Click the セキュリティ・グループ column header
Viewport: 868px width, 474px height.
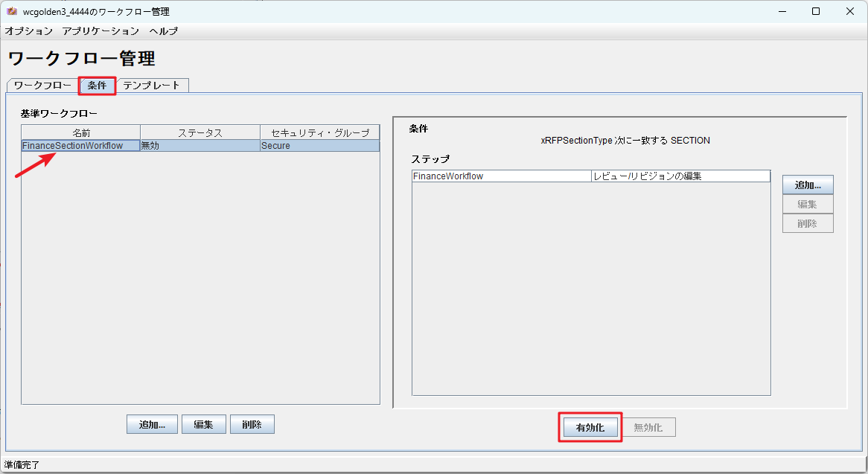(319, 132)
